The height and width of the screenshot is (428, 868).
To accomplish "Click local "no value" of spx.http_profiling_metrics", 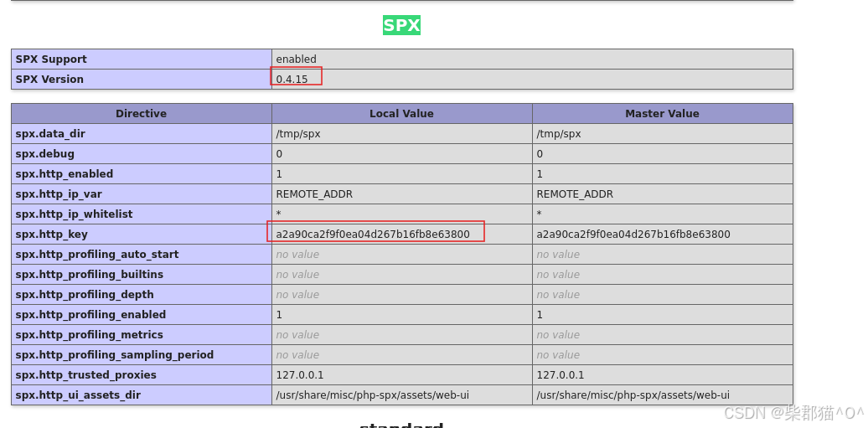I will click(x=297, y=335).
